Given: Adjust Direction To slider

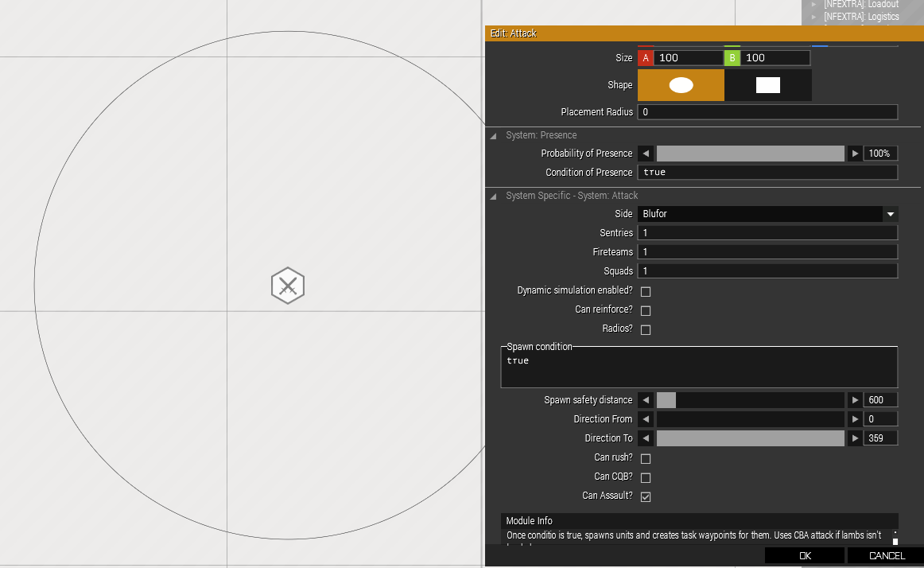Looking at the screenshot, I should tap(750, 438).
